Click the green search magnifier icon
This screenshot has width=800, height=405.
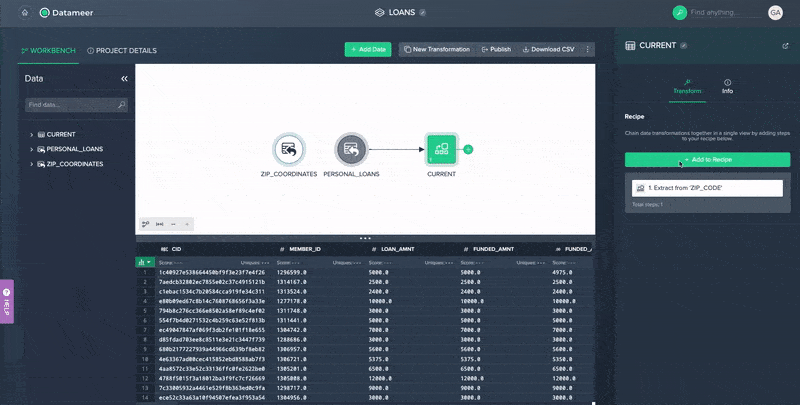(x=680, y=13)
